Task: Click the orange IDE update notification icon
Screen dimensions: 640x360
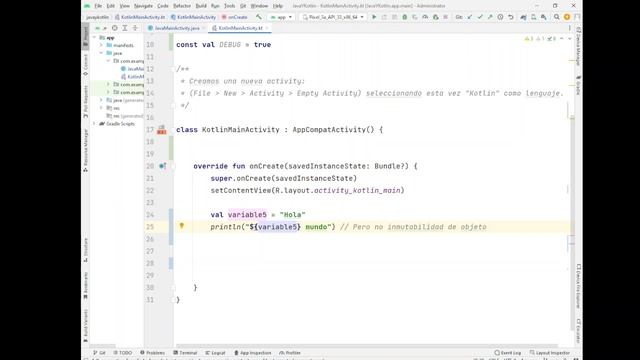Action: pos(567,17)
